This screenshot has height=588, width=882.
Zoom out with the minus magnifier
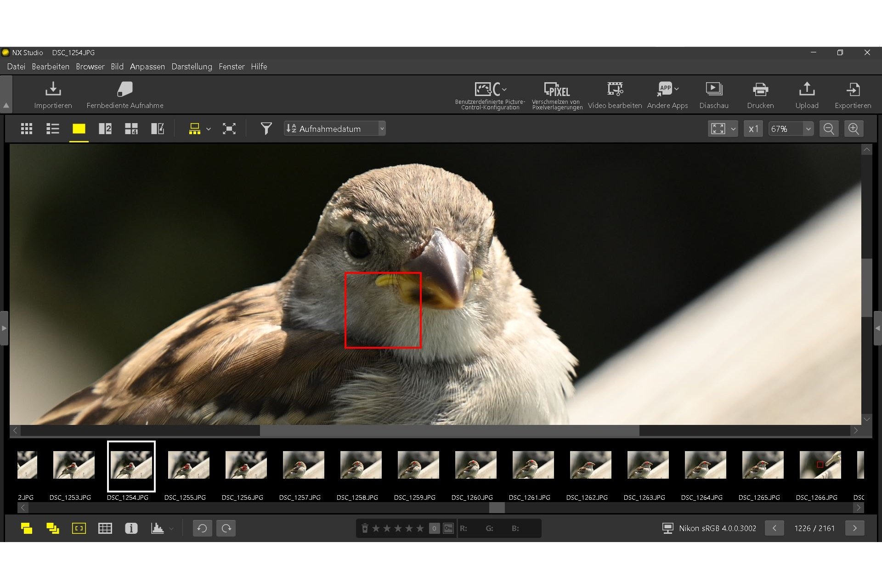tap(829, 129)
